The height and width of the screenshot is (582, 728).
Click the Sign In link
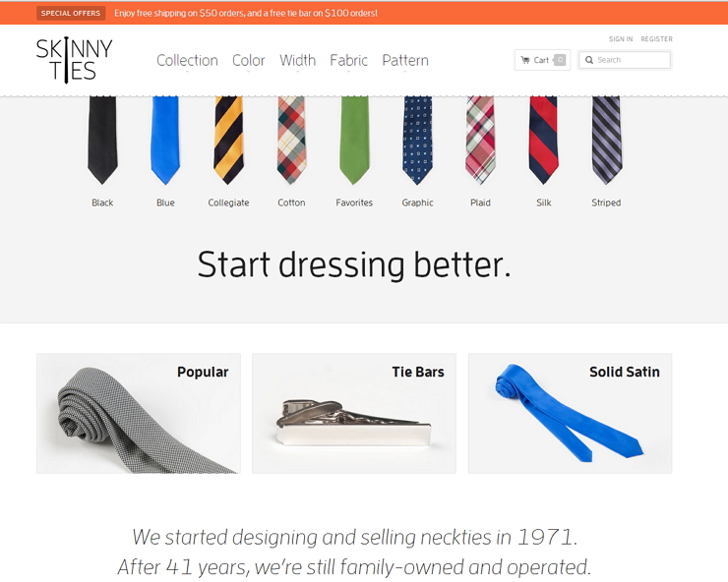coord(621,39)
